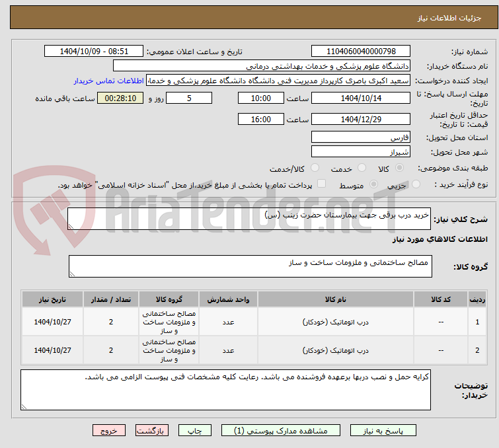This screenshot has height=448, width=499.
Task: Click the remaining time 00:28:10 field
Action: pos(120,98)
